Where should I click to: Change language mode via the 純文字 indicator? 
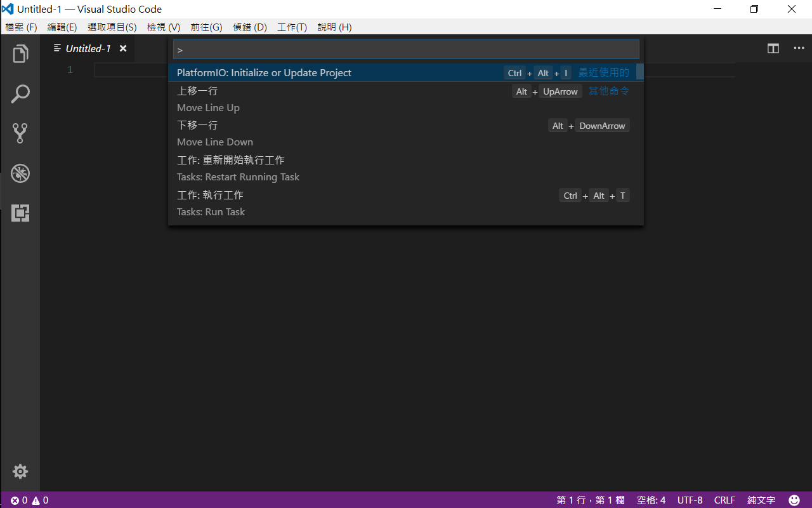[761, 500]
